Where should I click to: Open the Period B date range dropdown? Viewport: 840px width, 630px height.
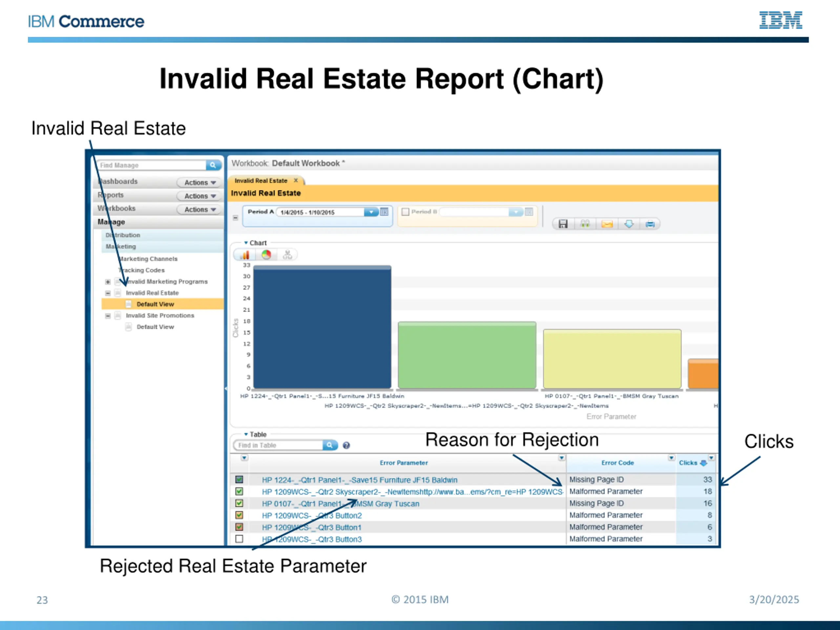516,212
